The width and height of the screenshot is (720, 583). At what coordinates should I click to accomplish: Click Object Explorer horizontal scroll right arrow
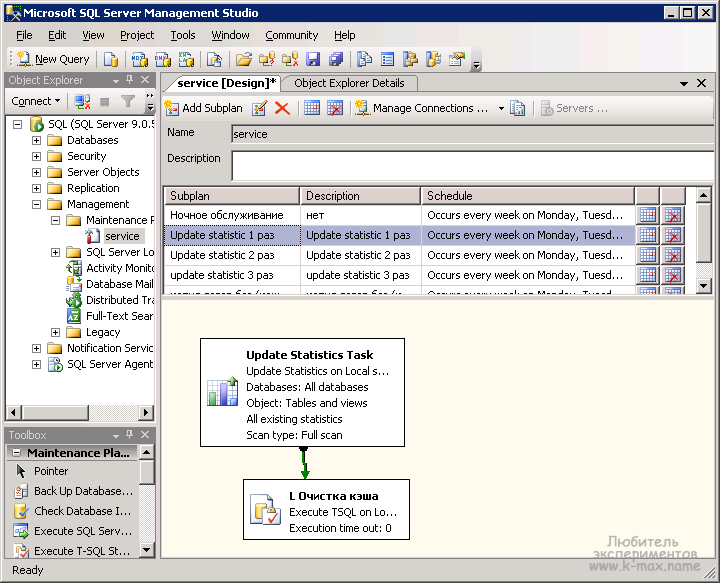[x=146, y=412]
